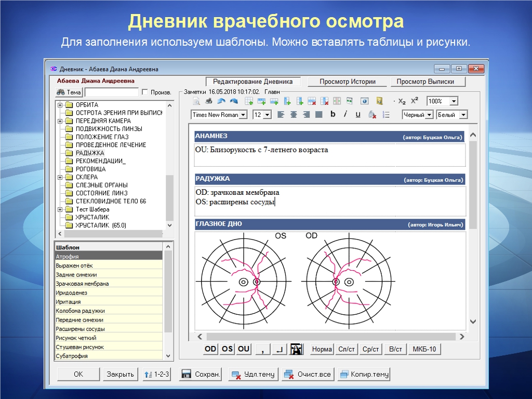Open the Times New Roman font dropdown
Image resolution: width=532 pixels, height=399 pixels.
click(243, 115)
